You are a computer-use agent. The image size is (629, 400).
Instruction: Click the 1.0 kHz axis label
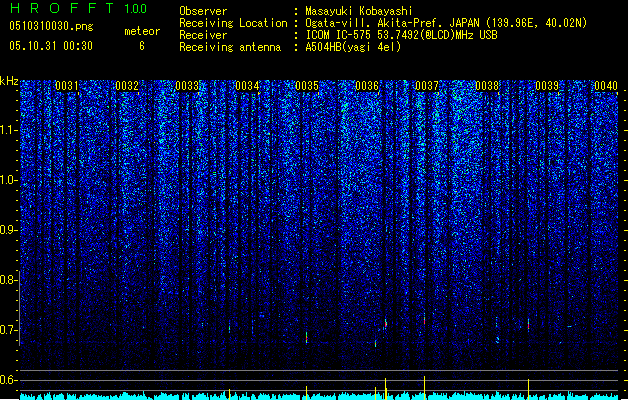8,180
